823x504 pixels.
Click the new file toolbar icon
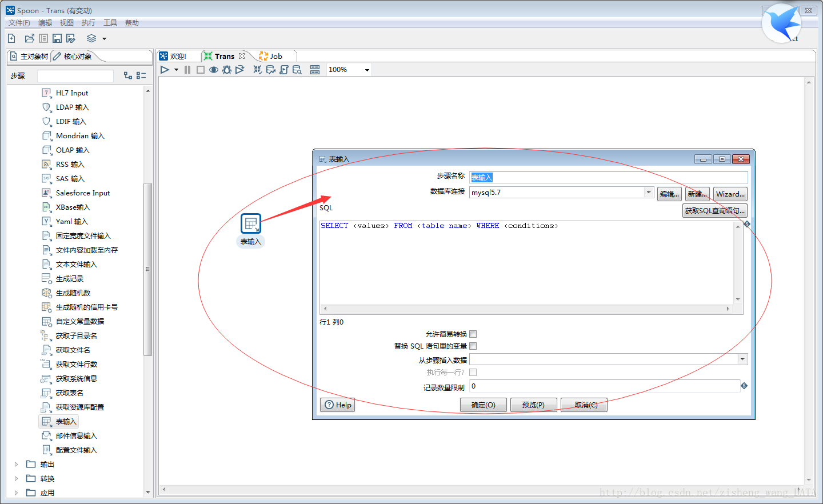(x=11, y=38)
